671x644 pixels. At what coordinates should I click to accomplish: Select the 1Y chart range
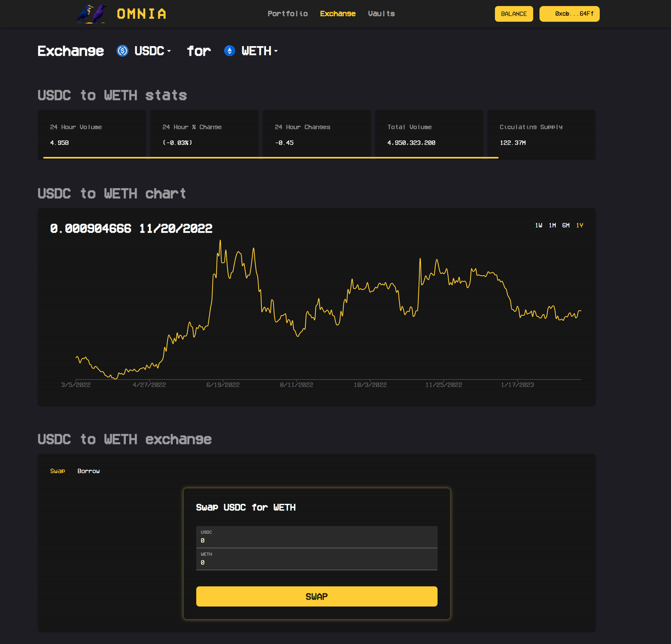click(x=579, y=225)
